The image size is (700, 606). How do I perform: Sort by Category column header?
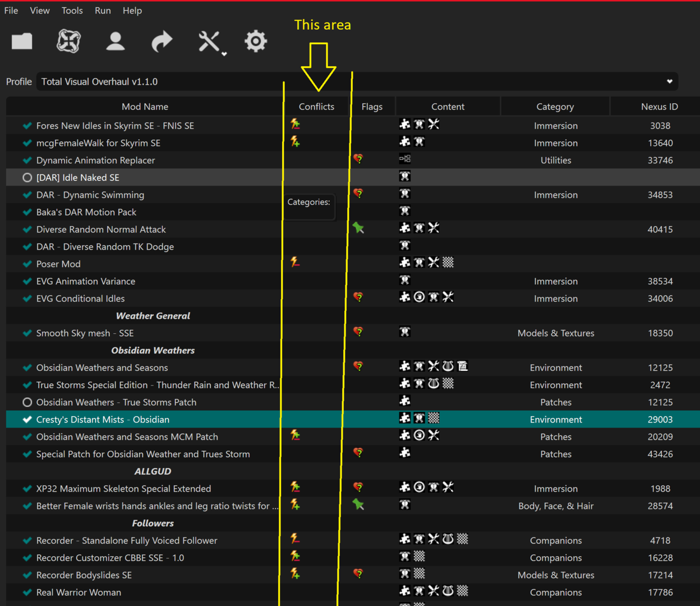click(x=555, y=107)
